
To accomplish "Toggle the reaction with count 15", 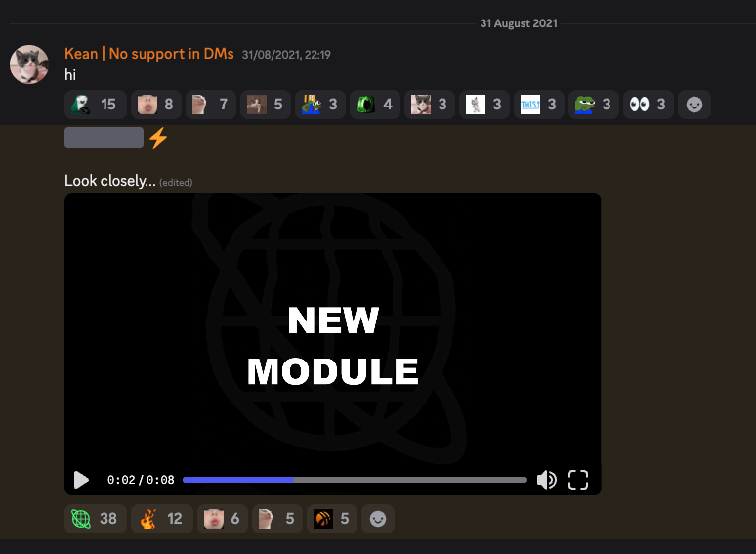I will pyautogui.click(x=96, y=105).
